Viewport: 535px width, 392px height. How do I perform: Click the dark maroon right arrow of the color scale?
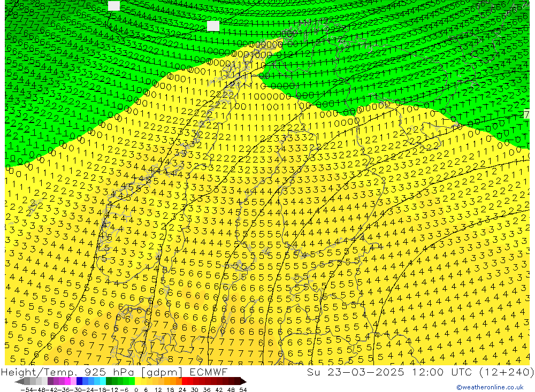point(243,381)
